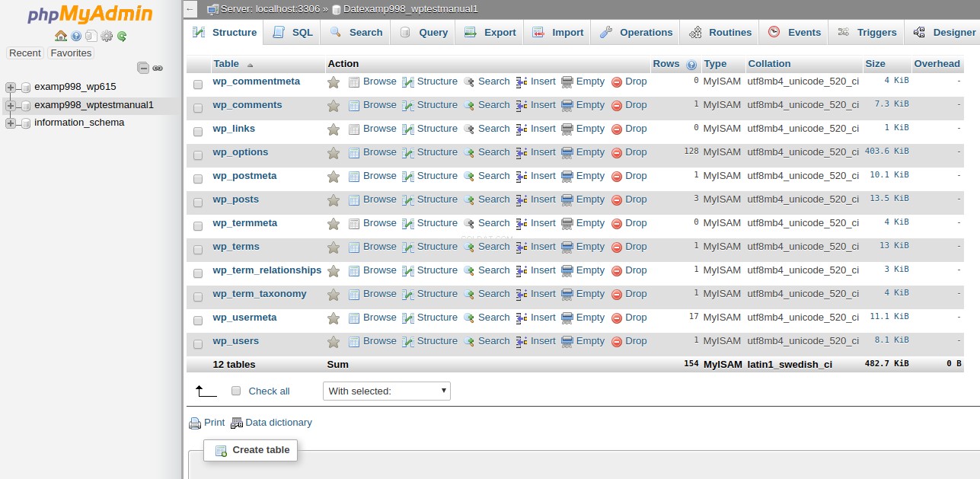Viewport: 980px width, 479px height.
Task: Check the wp_commentmeta row checkbox
Action: (198, 85)
